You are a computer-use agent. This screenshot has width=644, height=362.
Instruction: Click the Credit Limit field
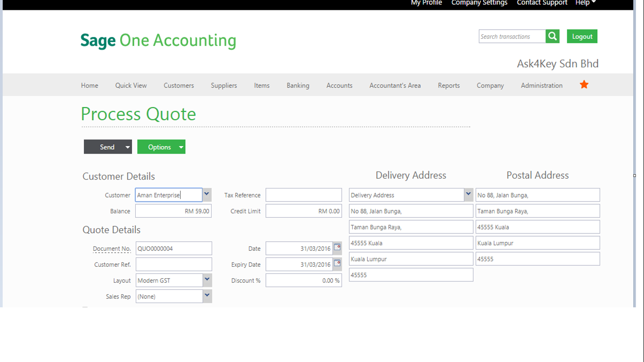point(304,211)
